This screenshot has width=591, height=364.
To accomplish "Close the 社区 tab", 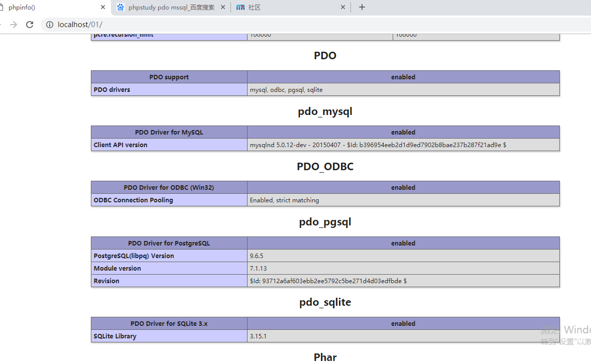I will pyautogui.click(x=342, y=7).
